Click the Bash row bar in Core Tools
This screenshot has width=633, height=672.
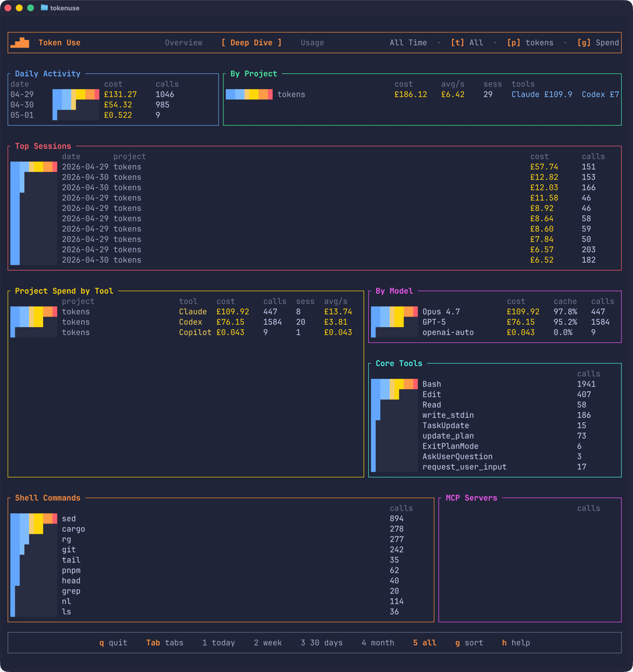[x=395, y=384]
